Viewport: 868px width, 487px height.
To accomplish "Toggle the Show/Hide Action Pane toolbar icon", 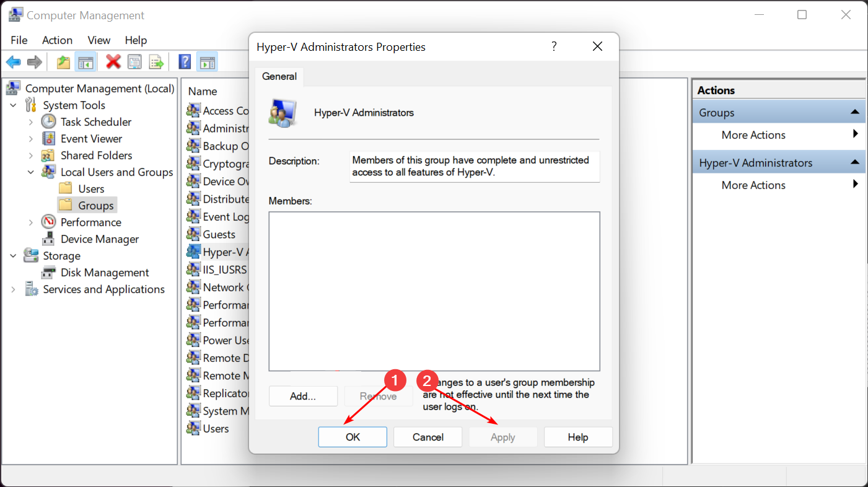I will coord(206,62).
